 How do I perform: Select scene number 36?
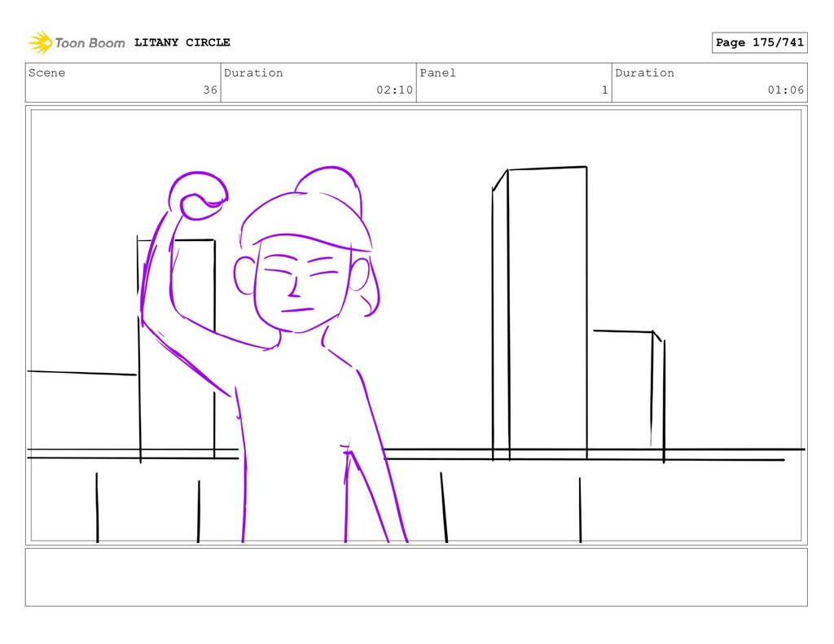tap(210, 90)
